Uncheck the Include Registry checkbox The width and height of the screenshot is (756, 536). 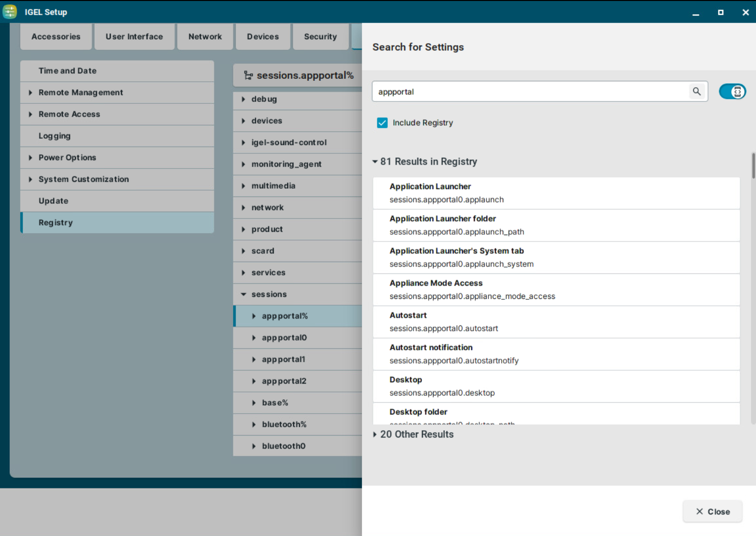point(382,123)
